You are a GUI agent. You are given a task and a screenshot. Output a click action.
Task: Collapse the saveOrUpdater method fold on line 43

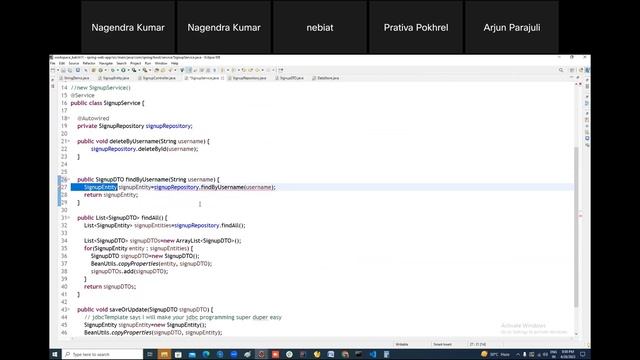tap(69, 310)
